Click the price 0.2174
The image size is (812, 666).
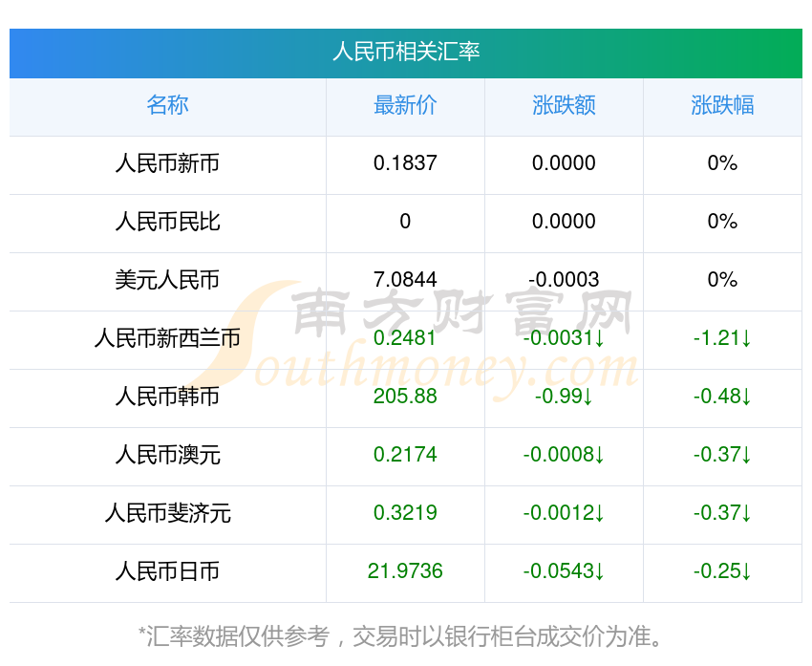click(405, 455)
